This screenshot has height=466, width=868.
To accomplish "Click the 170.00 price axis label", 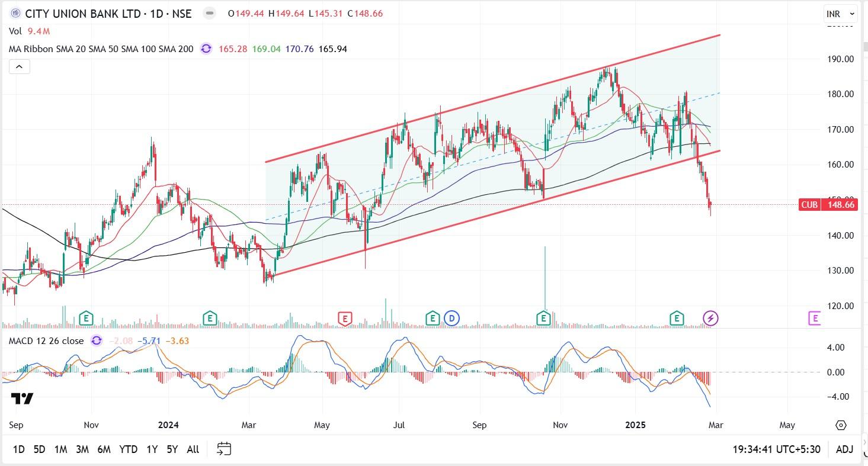I will tap(841, 130).
